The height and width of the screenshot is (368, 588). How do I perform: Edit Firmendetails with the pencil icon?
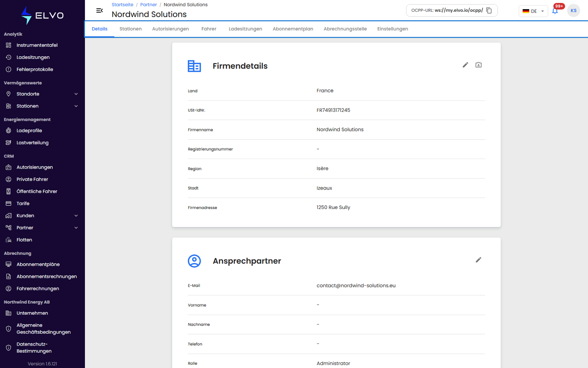465,65
